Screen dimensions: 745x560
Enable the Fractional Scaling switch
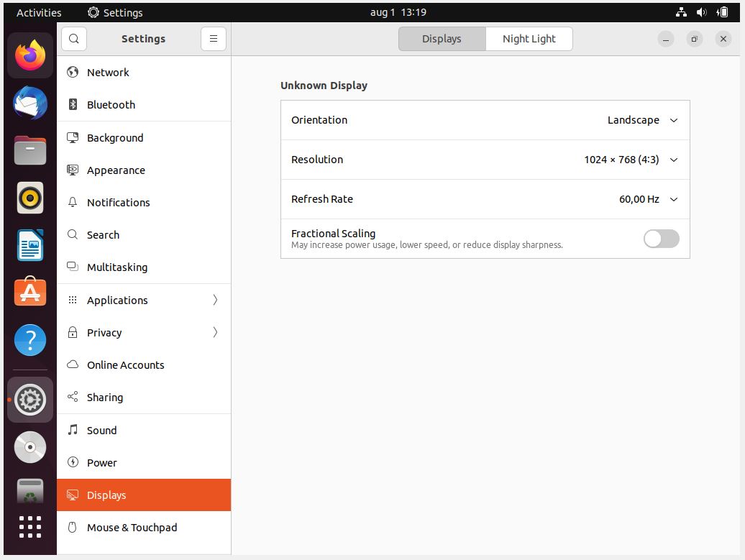click(661, 239)
